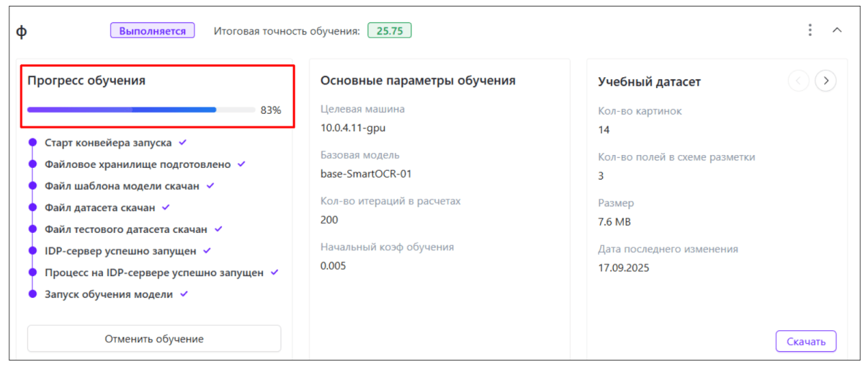Screen dimensions: 868x367
Task: Open the three-dot options menu
Action: [x=810, y=30]
